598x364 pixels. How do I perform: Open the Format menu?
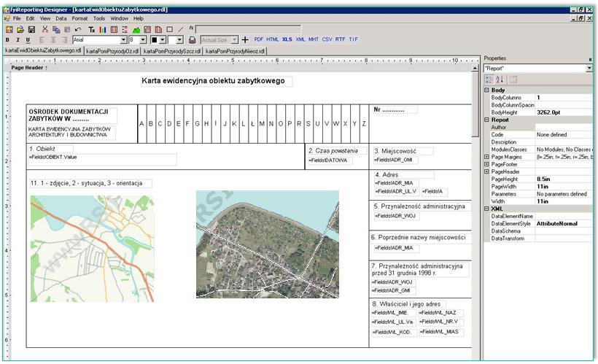click(x=79, y=18)
